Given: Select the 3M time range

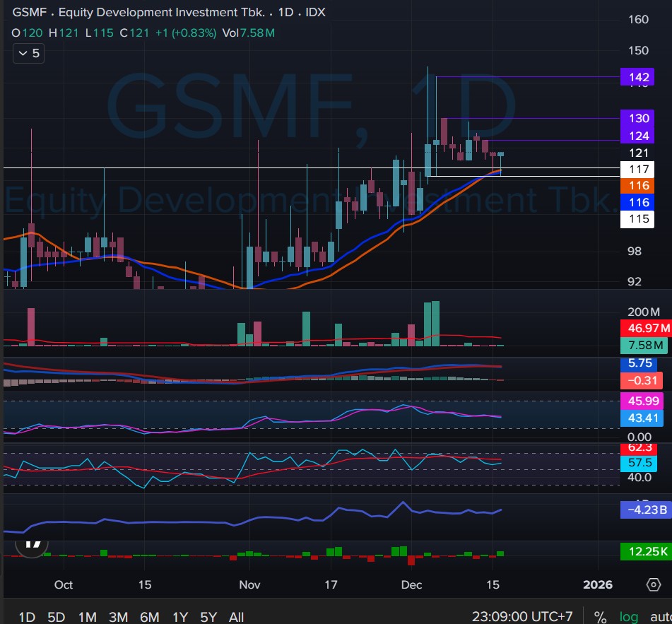Looking at the screenshot, I should 118,617.
